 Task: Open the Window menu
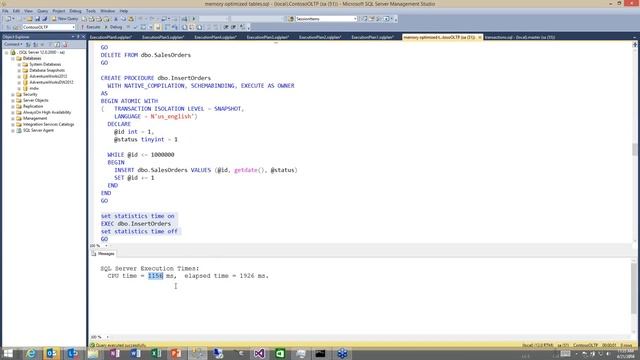(x=108, y=11)
